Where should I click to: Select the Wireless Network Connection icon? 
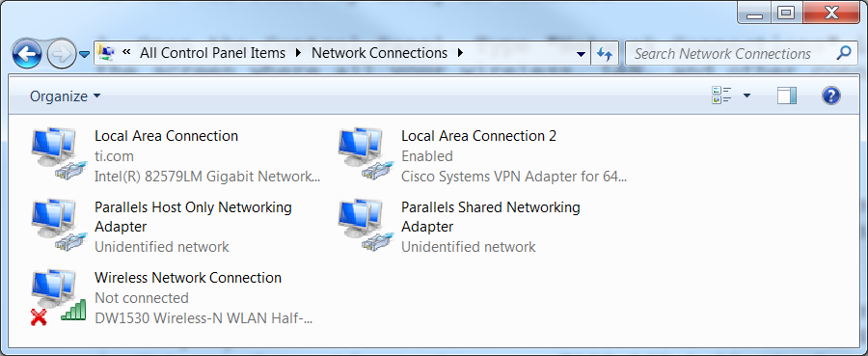click(x=59, y=297)
